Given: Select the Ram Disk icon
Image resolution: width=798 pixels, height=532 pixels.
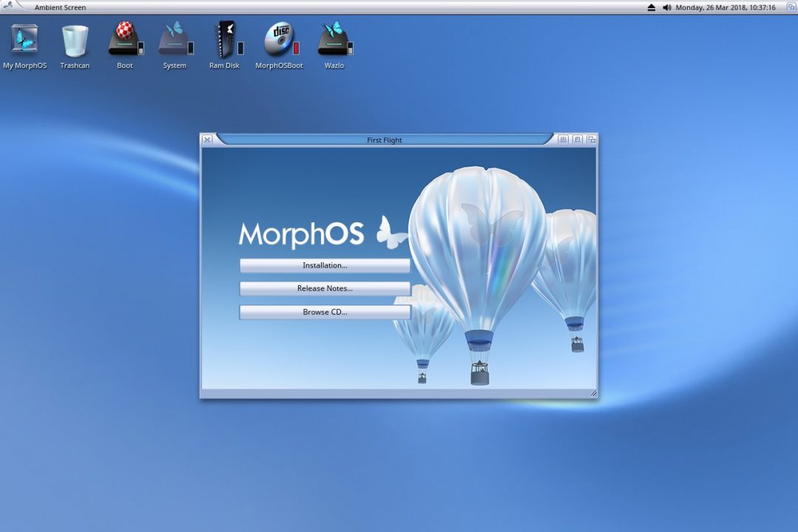Looking at the screenshot, I should coord(225,46).
